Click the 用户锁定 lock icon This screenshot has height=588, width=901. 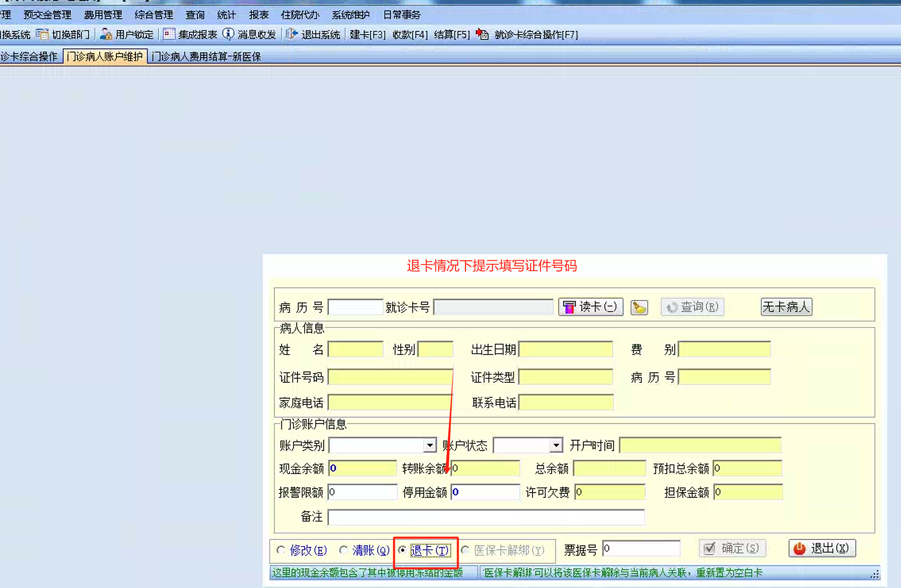click(106, 34)
